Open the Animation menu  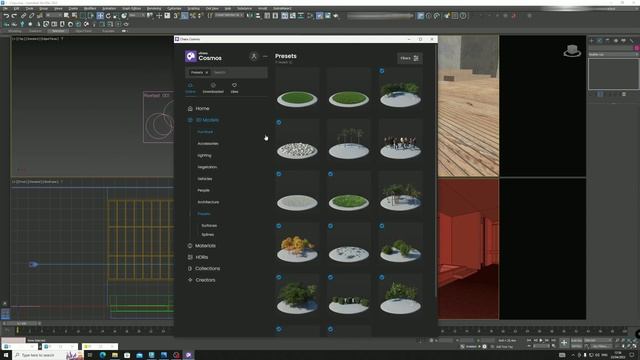[109, 8]
